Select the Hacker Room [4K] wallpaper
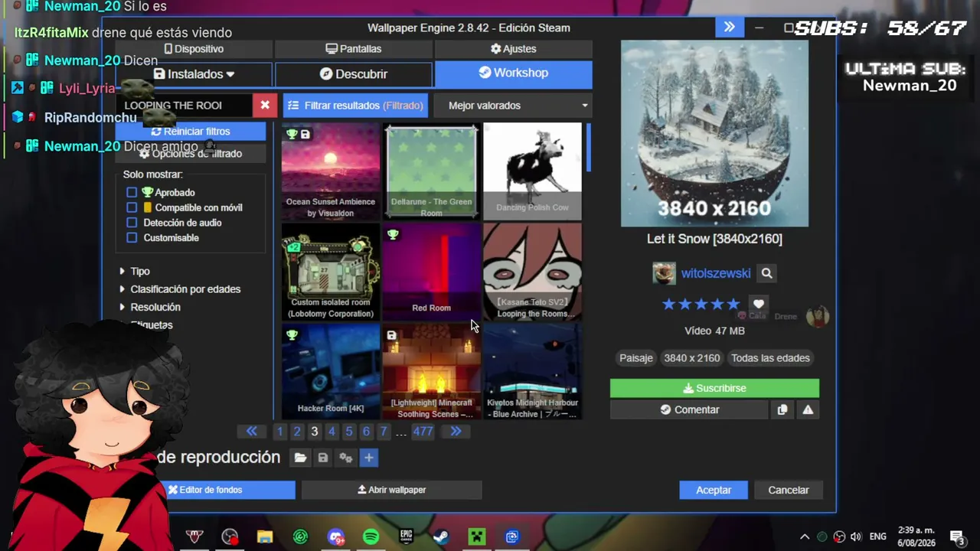 click(x=331, y=372)
